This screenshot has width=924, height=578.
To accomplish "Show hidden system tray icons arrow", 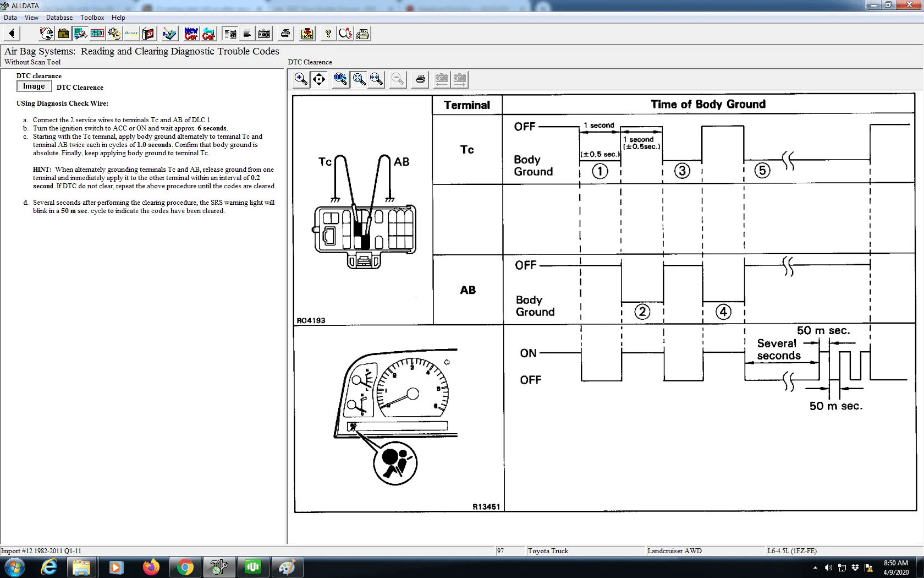I will point(815,568).
